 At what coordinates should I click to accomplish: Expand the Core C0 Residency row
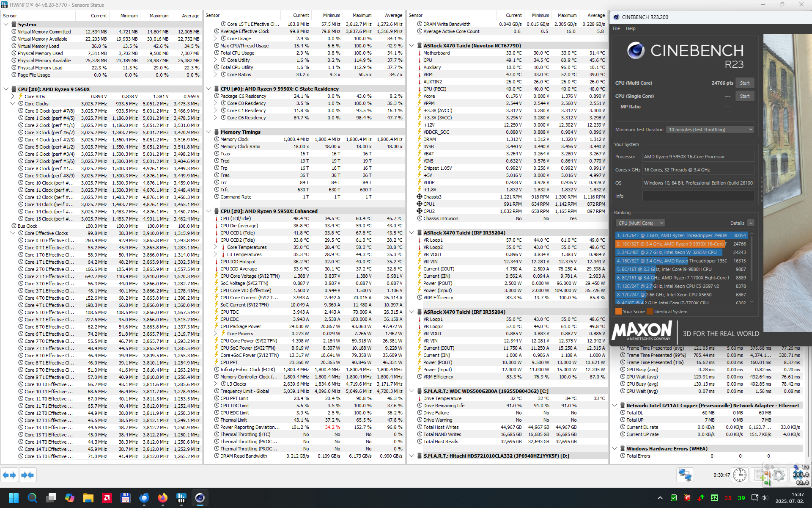(x=215, y=103)
